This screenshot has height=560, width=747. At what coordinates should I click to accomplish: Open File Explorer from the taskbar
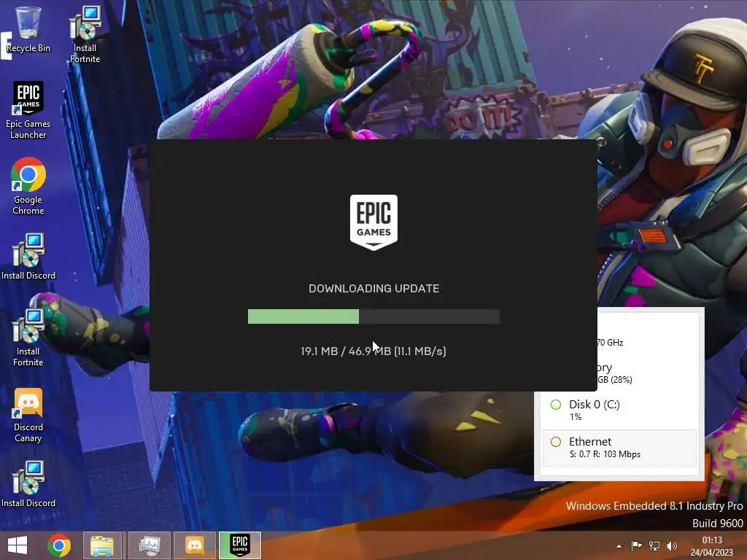tap(102, 545)
